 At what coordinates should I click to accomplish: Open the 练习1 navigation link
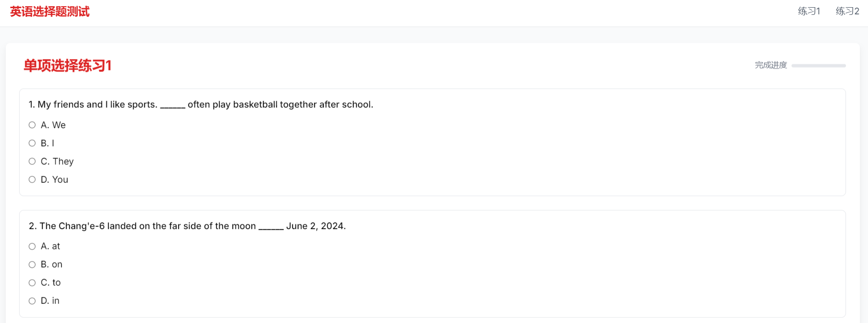809,11
